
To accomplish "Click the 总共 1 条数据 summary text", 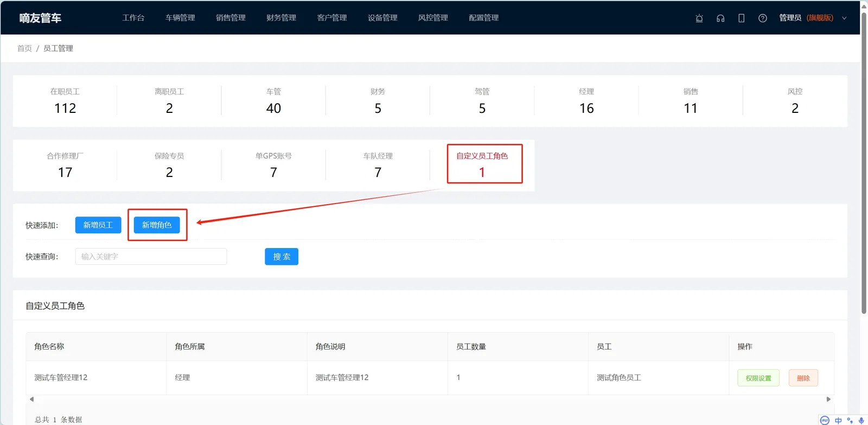I will pyautogui.click(x=58, y=420).
